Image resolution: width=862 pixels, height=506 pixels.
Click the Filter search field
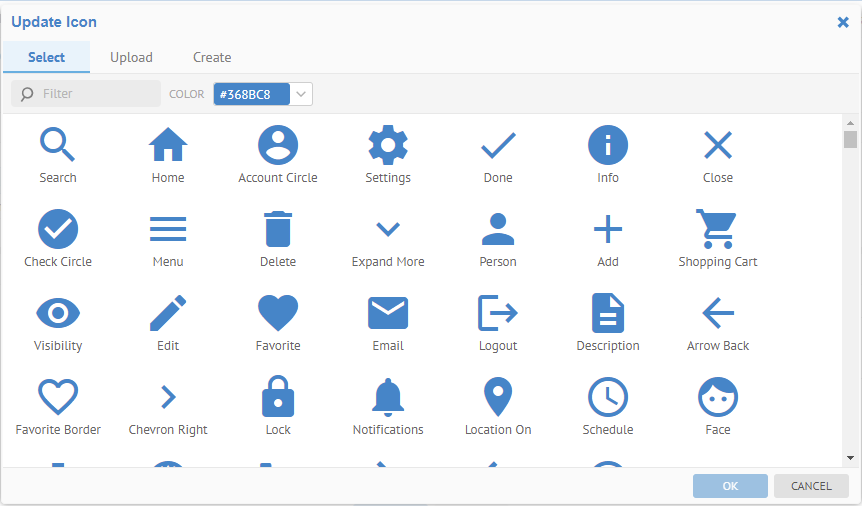pos(95,94)
